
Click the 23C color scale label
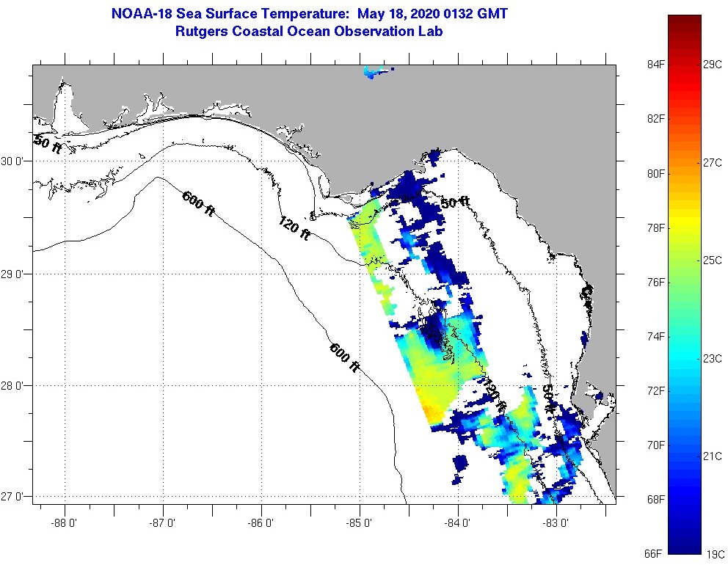(x=713, y=359)
